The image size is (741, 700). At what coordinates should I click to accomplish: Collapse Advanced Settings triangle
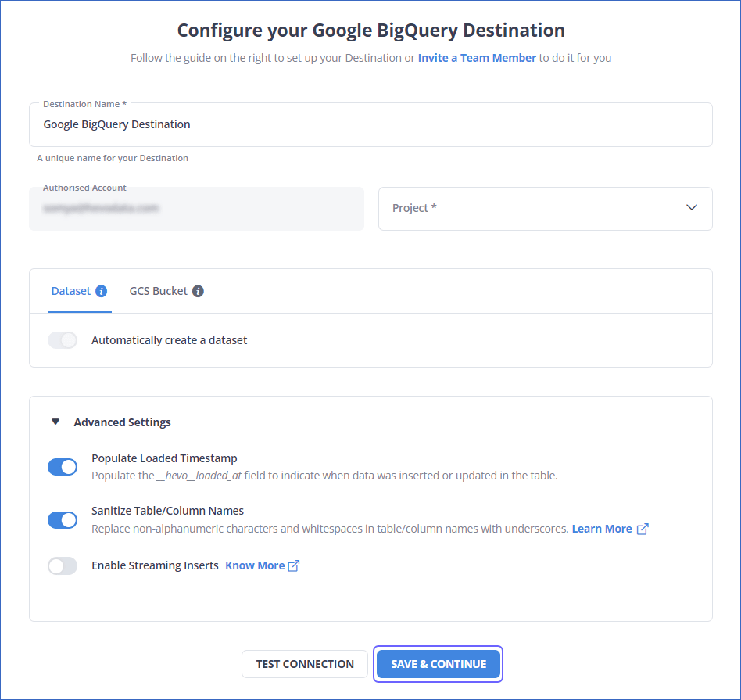[x=55, y=422]
